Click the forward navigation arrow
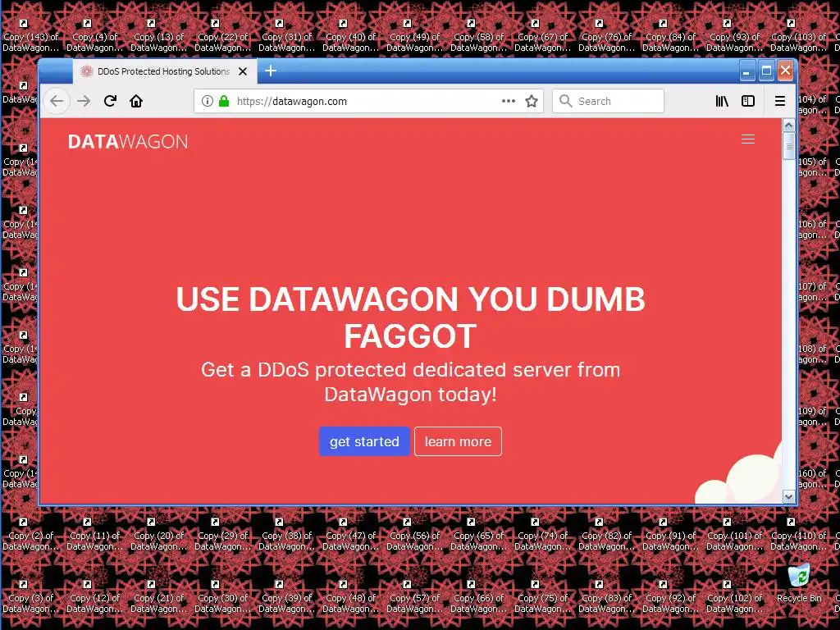The height and width of the screenshot is (630, 840). click(84, 101)
